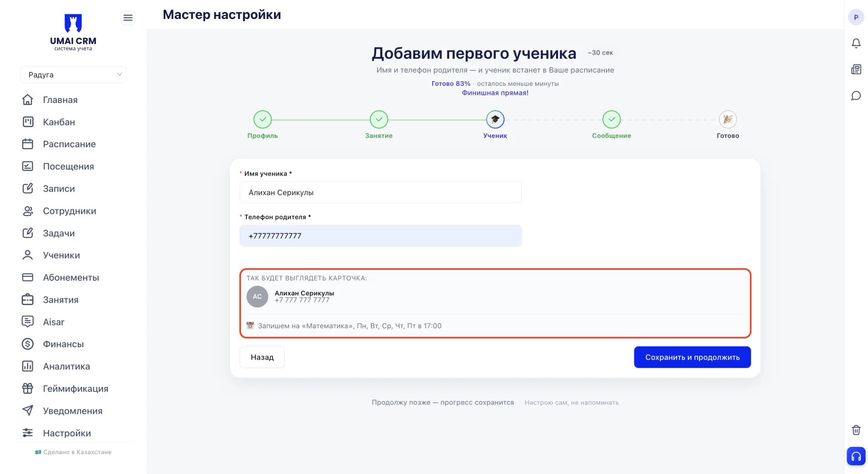Click Сохранить и продолжить button
This screenshot has width=868, height=474.
(692, 357)
